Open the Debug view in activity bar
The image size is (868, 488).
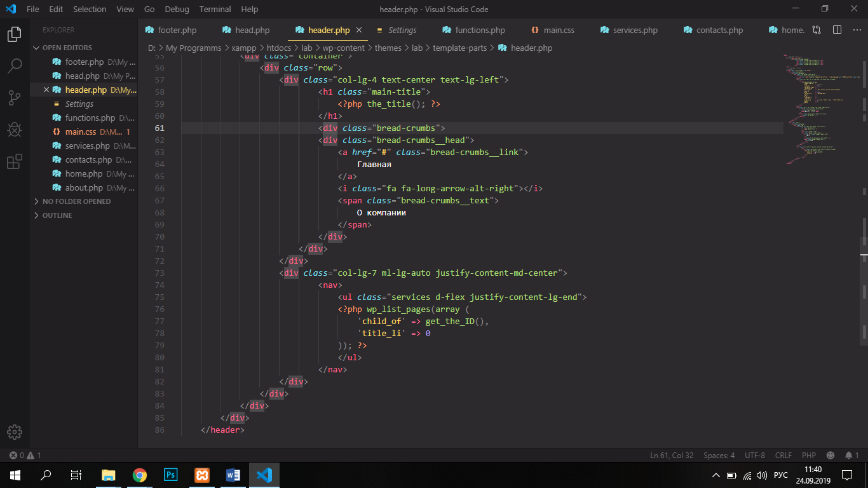click(x=14, y=130)
